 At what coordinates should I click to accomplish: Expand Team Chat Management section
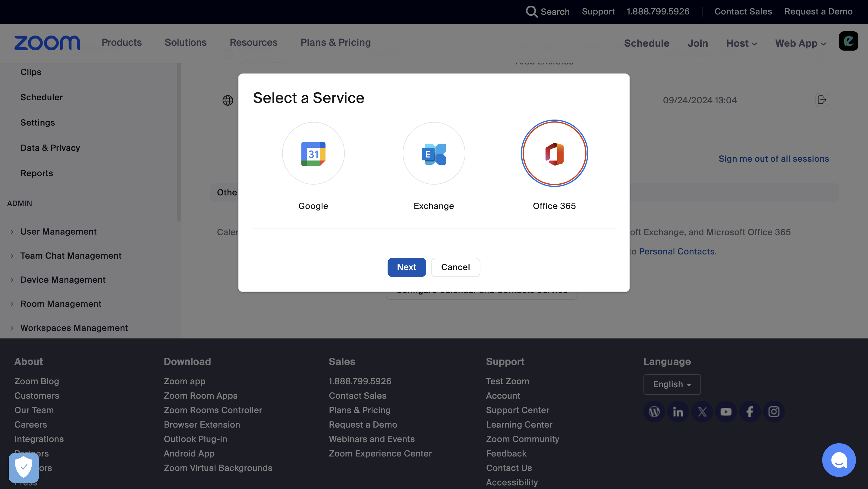pos(71,256)
